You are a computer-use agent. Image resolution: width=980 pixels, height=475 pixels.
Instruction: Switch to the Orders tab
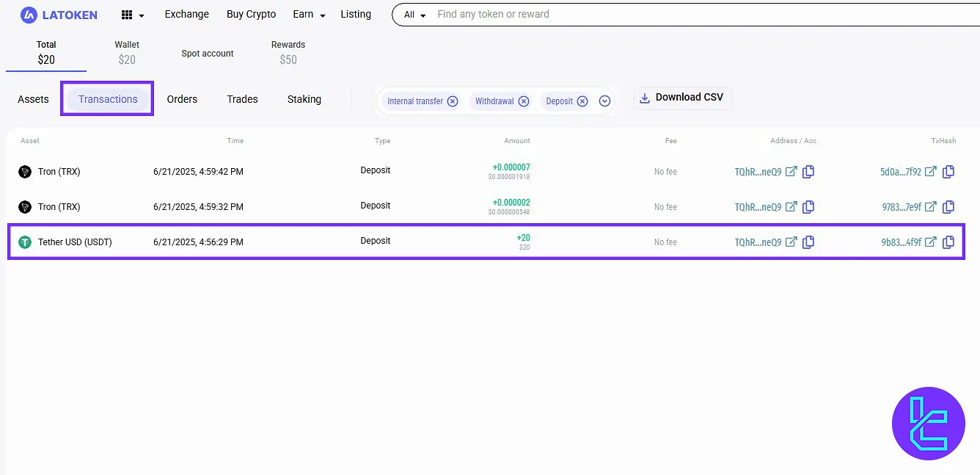(182, 99)
